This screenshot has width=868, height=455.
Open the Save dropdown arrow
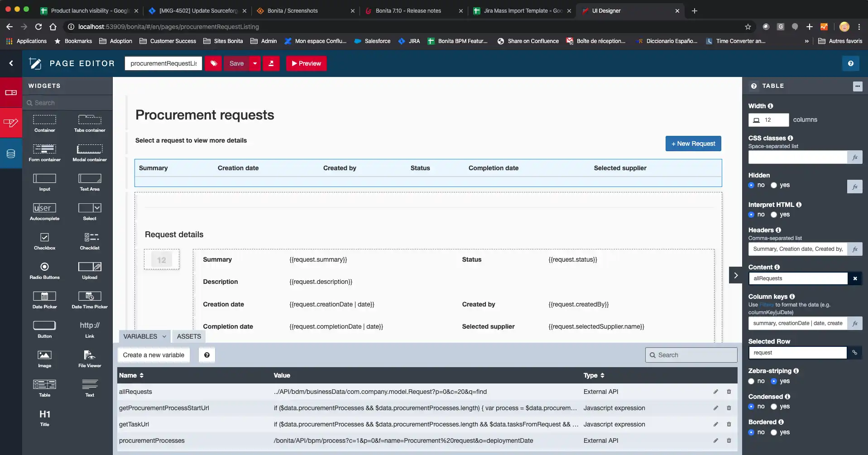click(x=255, y=63)
